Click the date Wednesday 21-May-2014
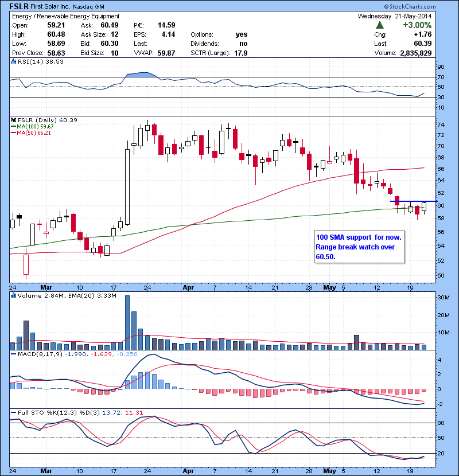 (x=395, y=16)
